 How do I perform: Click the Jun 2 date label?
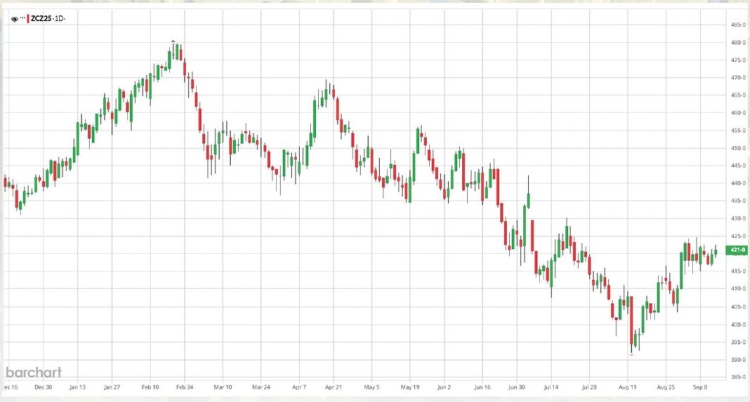click(x=444, y=385)
